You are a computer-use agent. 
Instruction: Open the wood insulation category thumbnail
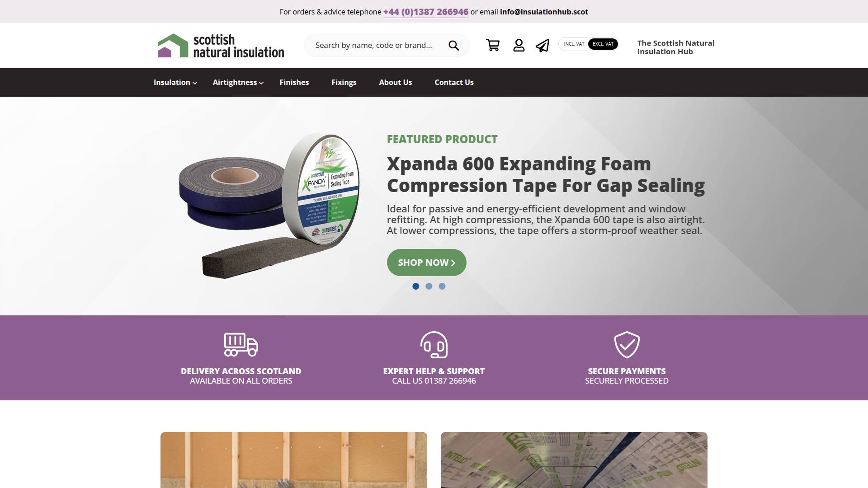coord(294,460)
